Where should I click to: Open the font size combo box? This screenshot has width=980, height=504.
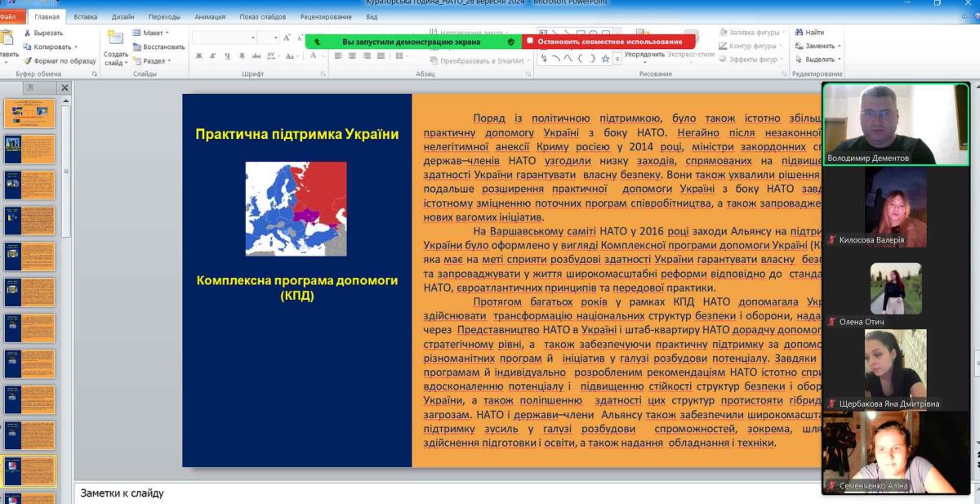point(269,38)
